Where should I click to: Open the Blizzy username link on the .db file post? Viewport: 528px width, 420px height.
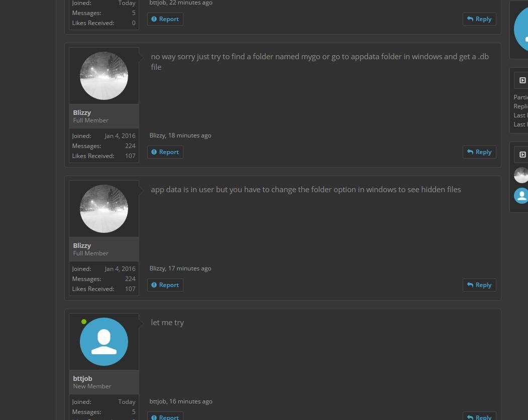coord(82,112)
